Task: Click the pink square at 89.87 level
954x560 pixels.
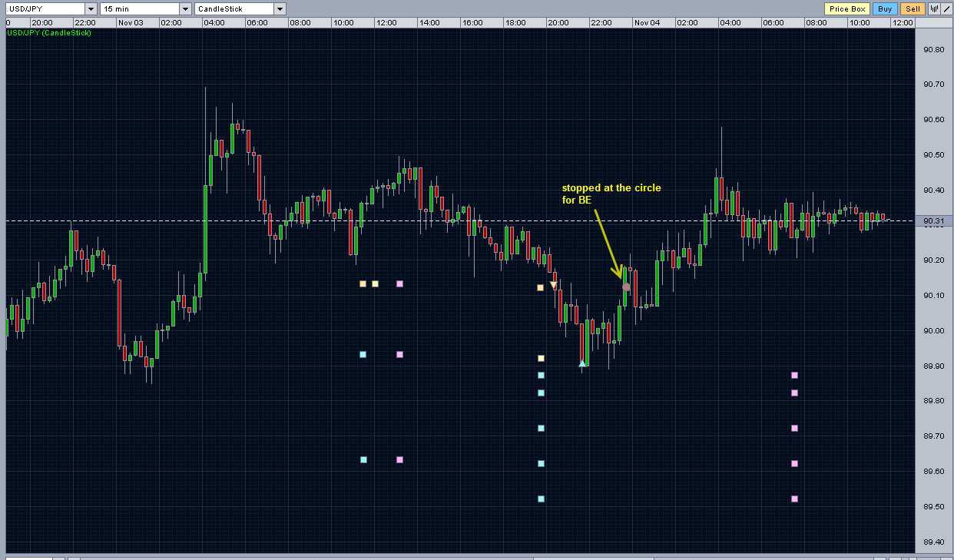Action: pyautogui.click(x=794, y=376)
